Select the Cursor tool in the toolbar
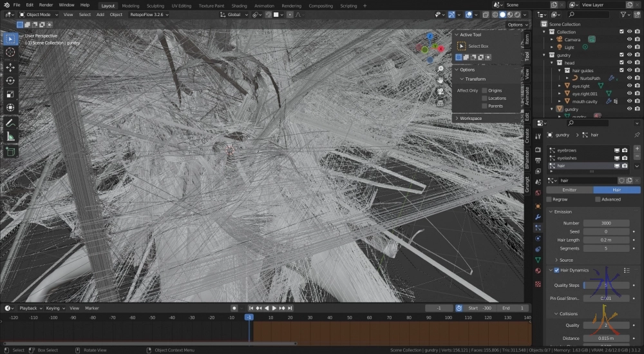Image resolution: width=644 pixels, height=354 pixels. point(10,52)
